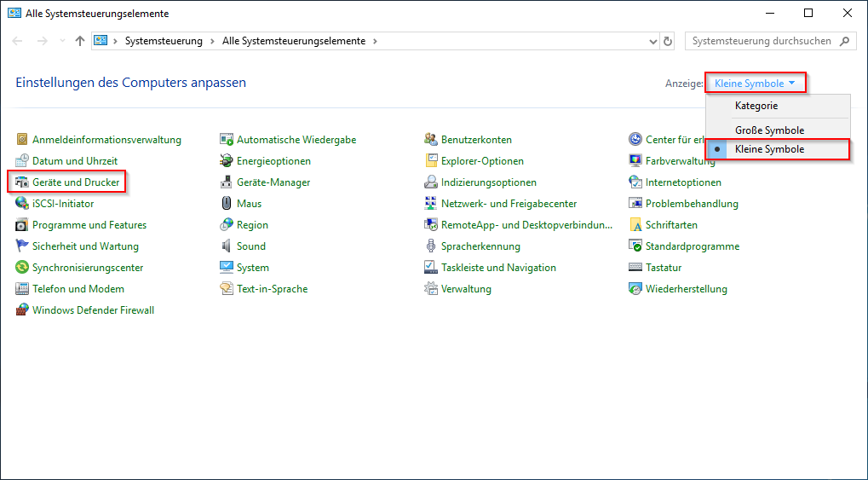Expand the Anzeige Kleine Symbole dropdown
Screen dimensions: 868x480
click(756, 84)
